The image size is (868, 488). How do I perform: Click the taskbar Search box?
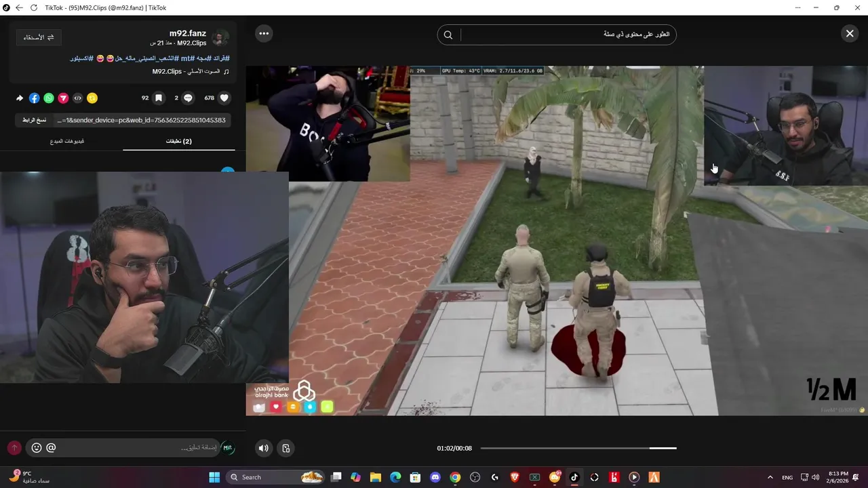tap(275, 477)
